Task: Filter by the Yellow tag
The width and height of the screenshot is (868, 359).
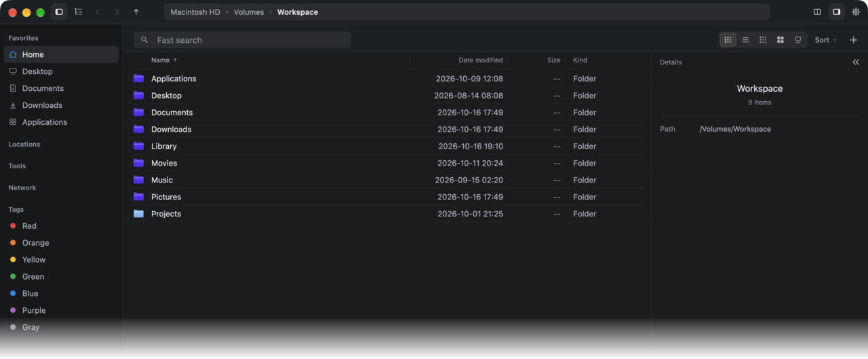Action: (x=61, y=260)
